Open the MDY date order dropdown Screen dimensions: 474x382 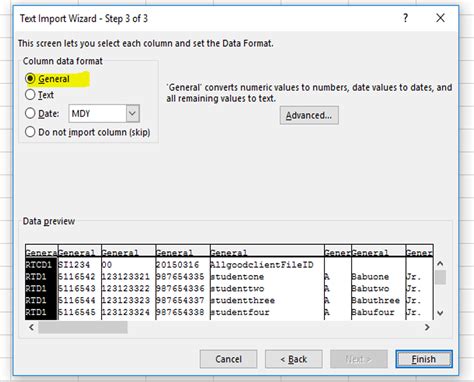point(132,114)
